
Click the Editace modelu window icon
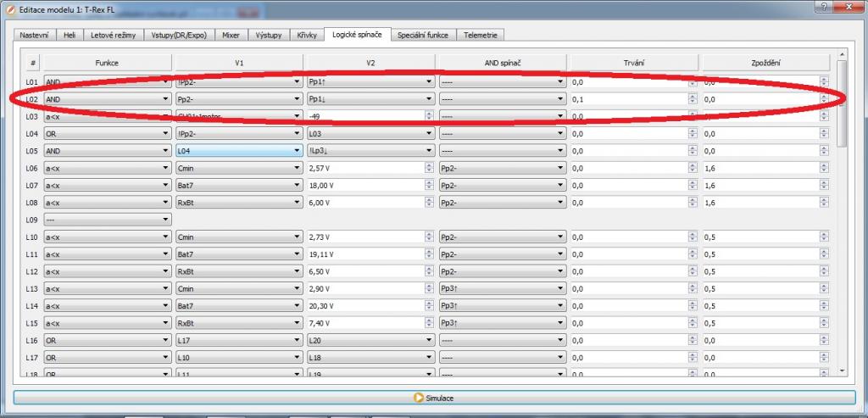pyautogui.click(x=9, y=8)
